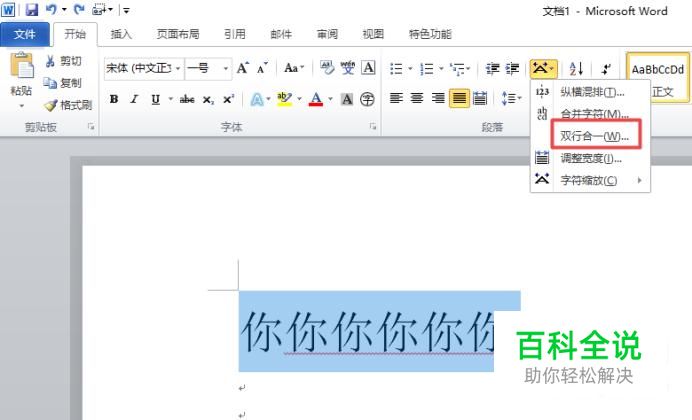This screenshot has width=692, height=420.
Task: Click the Show/Hide formatting marks icon
Action: point(606,68)
